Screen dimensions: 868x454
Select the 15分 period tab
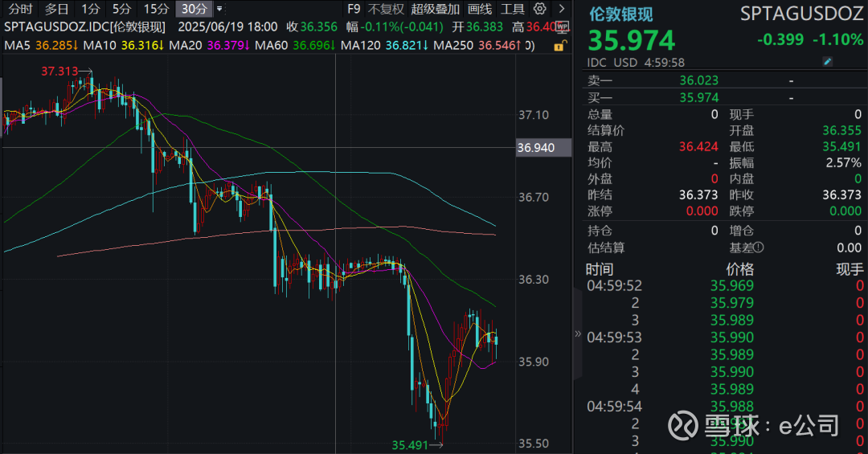click(x=156, y=9)
